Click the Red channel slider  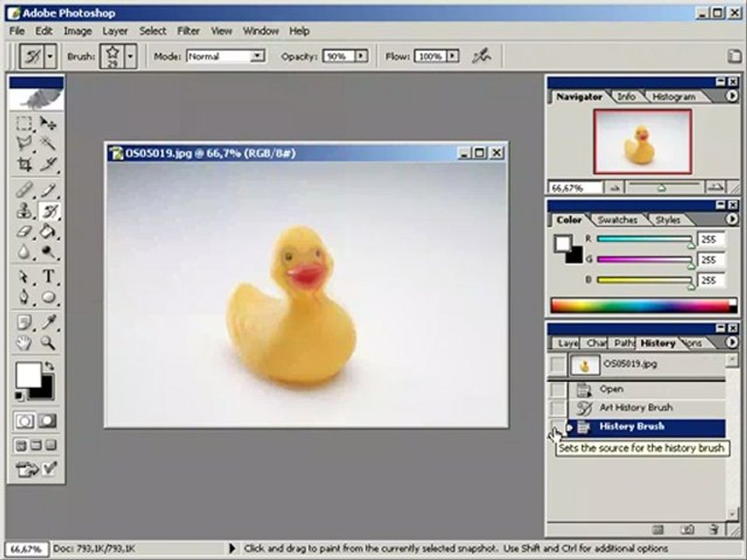[x=644, y=239]
